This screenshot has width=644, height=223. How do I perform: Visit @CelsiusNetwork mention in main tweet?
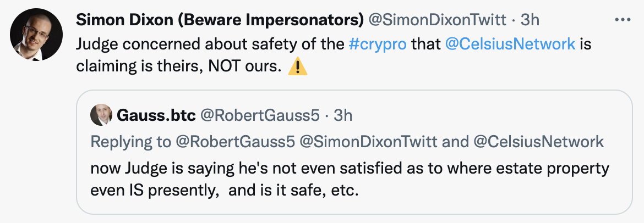click(509, 43)
